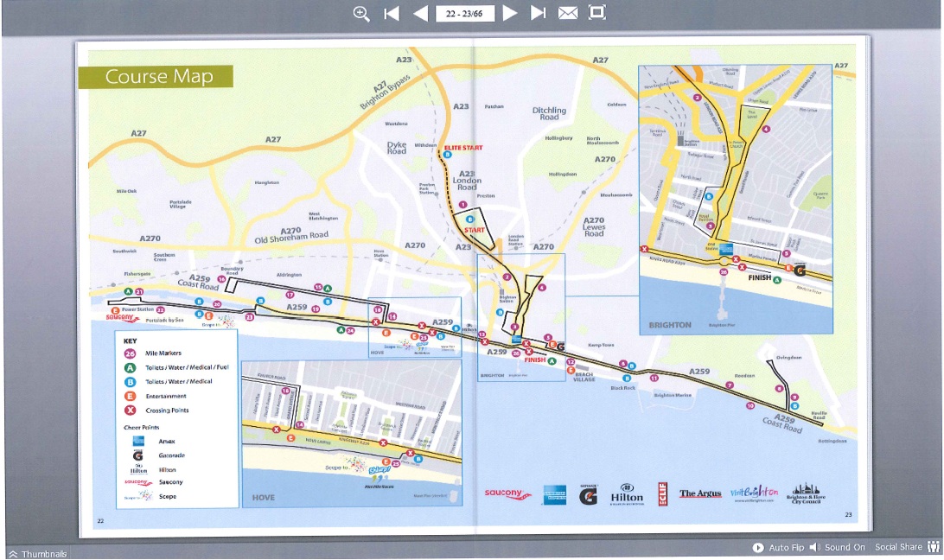Toggle Sound On setting
This screenshot has height=560, width=944.
pos(837,547)
